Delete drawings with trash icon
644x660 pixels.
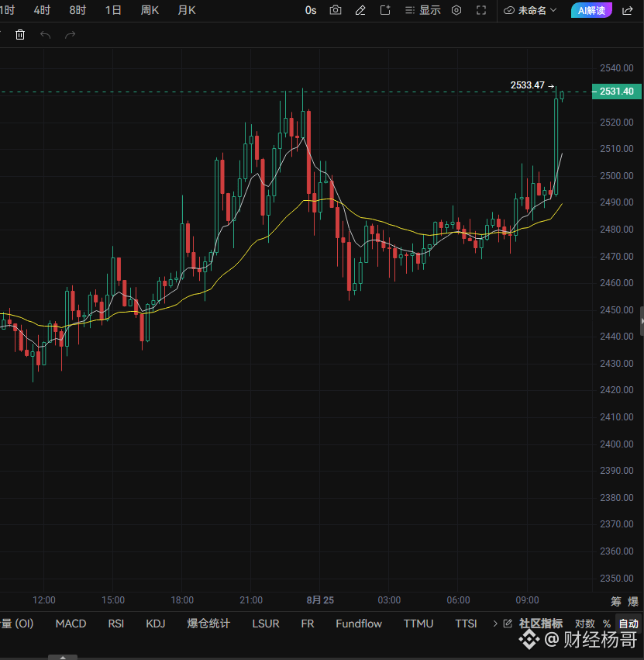click(x=20, y=35)
